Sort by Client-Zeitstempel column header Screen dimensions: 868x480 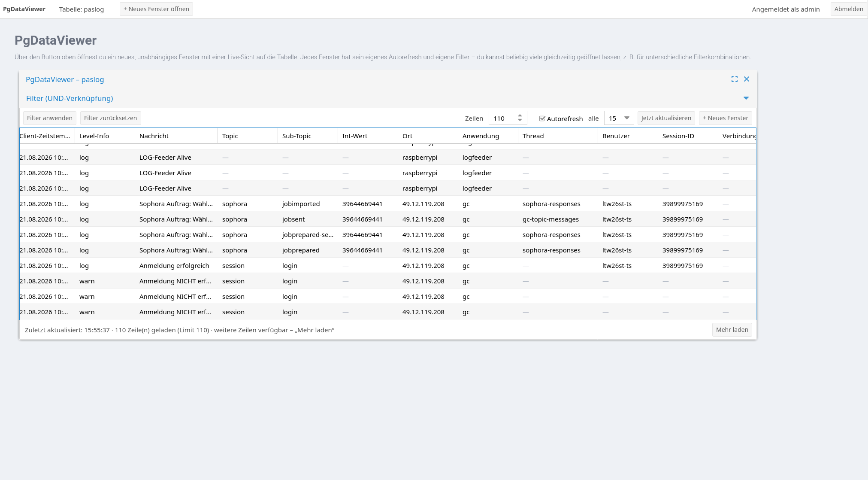tap(47, 136)
